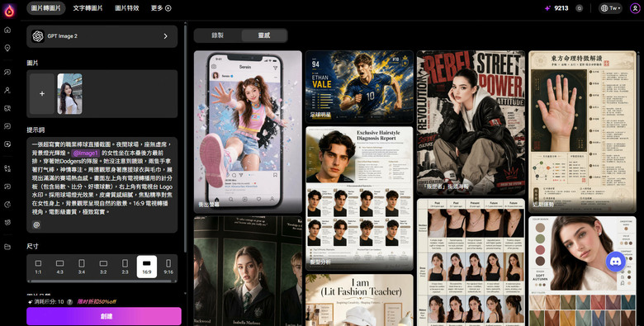Screen dimensions: 644x326
Task: Select the 16:9 aspect ratio
Action: [x=147, y=267]
